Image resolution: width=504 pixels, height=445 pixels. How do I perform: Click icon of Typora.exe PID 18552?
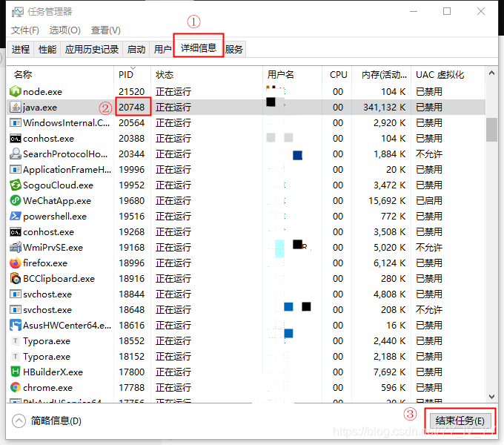(x=15, y=341)
